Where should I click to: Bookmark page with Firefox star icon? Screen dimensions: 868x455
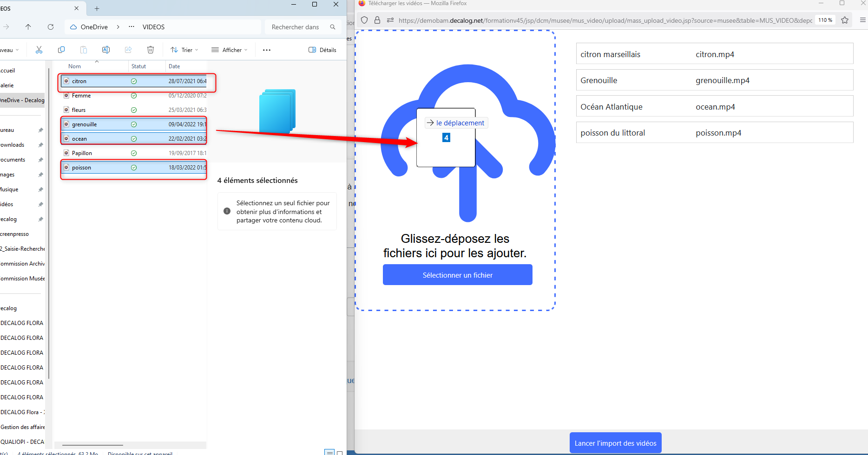tap(845, 20)
